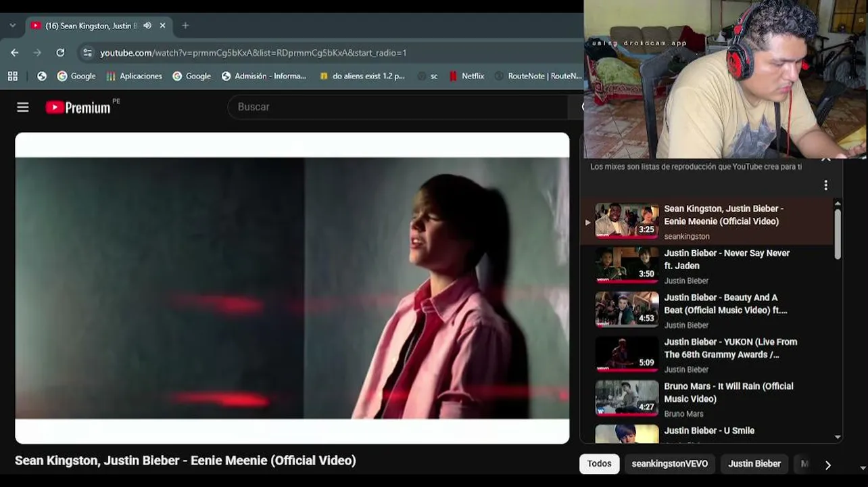Click the page scrollbar down arrow
The width and height of the screenshot is (868, 487).
pyautogui.click(x=863, y=468)
